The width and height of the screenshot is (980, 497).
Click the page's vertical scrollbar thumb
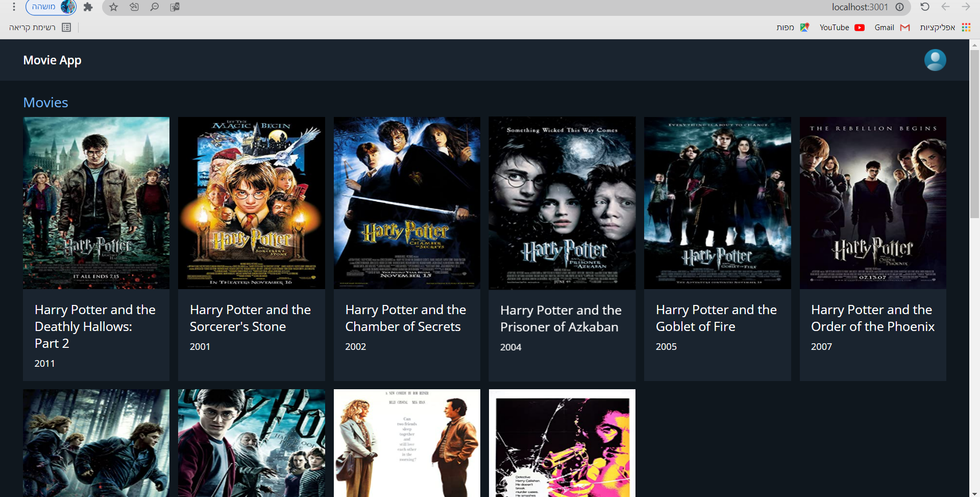tap(974, 133)
